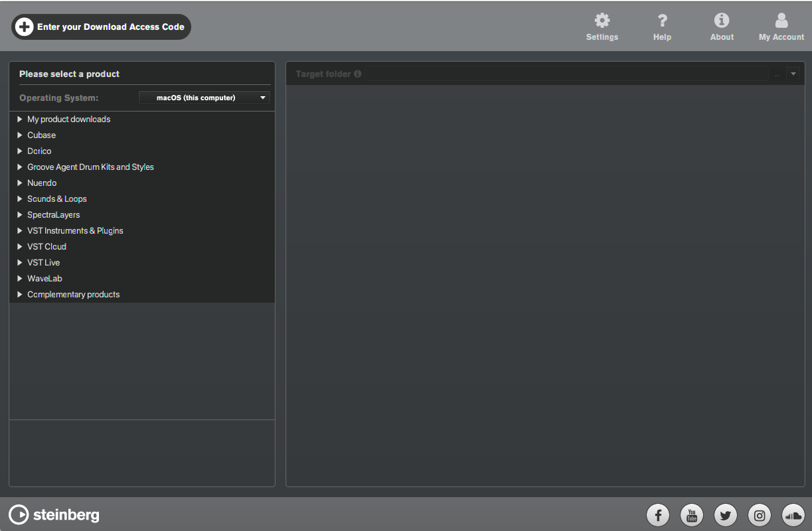Open the target folder dropdown arrow
Image resolution: width=812 pixels, height=531 pixels.
click(x=793, y=74)
